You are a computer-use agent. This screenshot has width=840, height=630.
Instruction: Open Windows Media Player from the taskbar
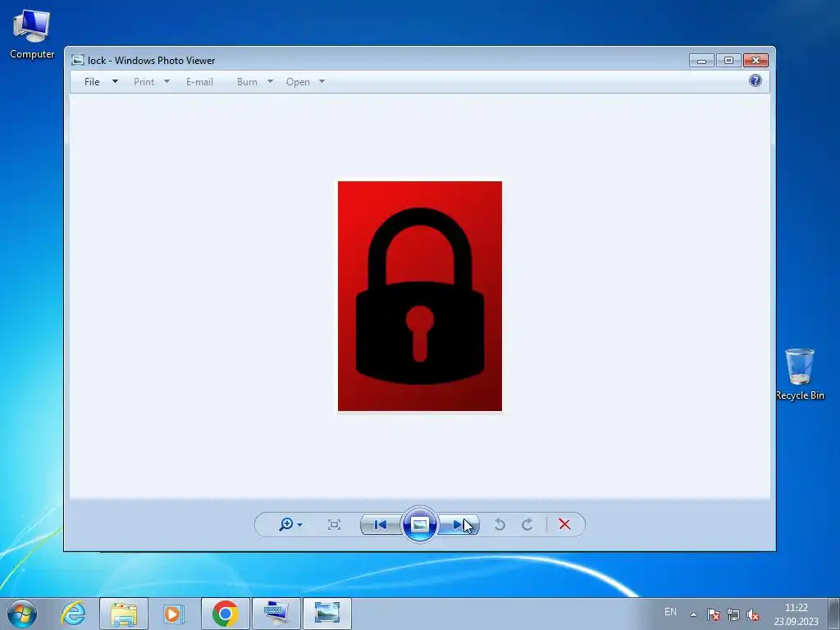174,614
